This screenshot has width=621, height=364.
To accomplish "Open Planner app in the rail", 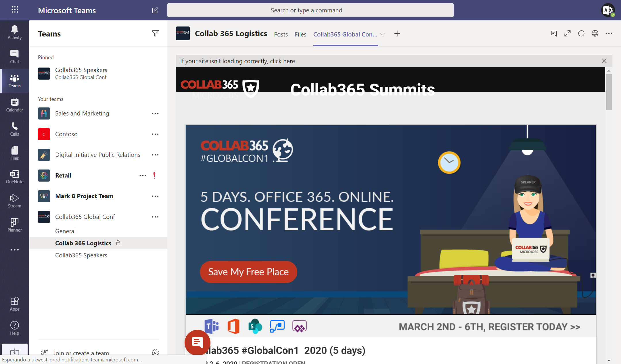I will (x=15, y=225).
